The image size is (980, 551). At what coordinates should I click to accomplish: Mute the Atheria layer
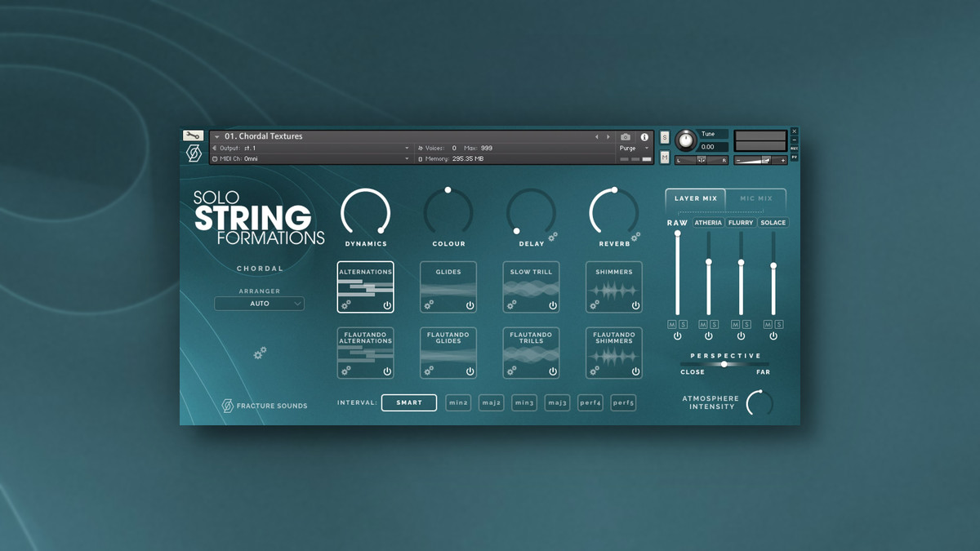pyautogui.click(x=703, y=324)
